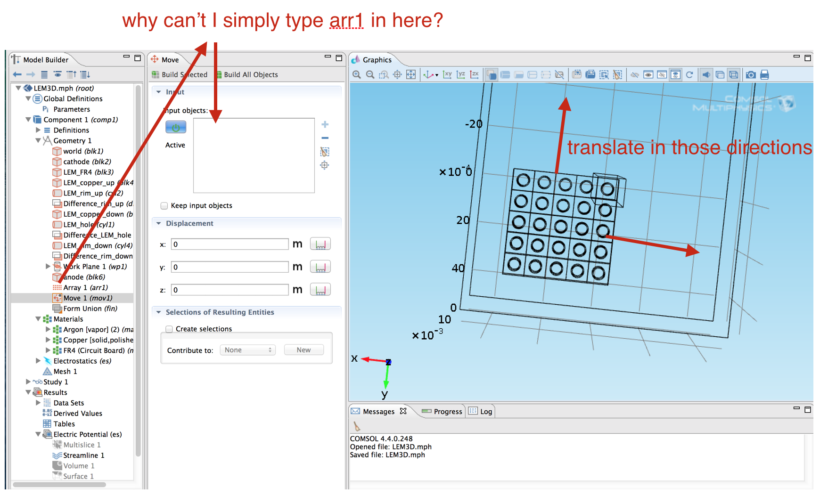Image resolution: width=820 pixels, height=504 pixels.
Task: Open the Contribute to dropdown
Action: [x=248, y=350]
